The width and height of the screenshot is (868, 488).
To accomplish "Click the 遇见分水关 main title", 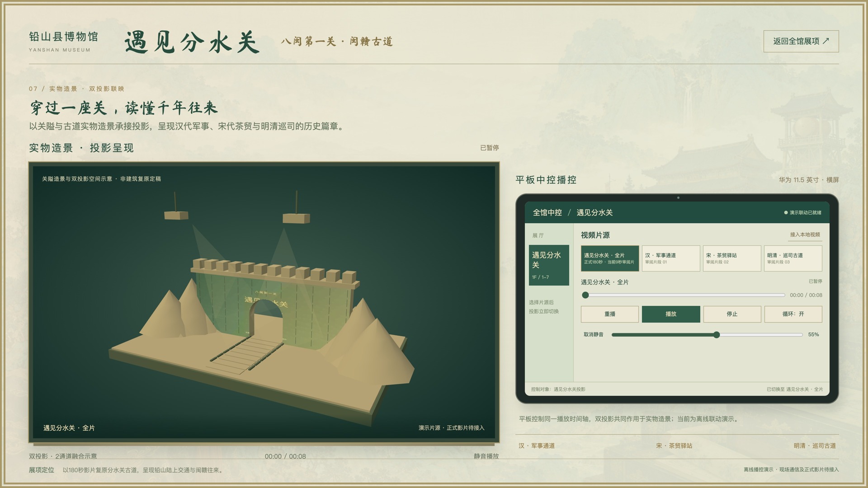I will coord(192,42).
